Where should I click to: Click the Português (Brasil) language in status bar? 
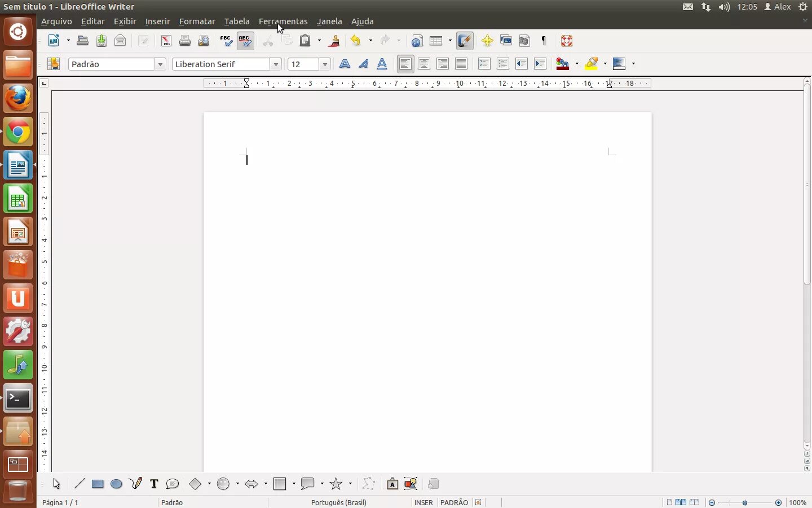pos(339,503)
